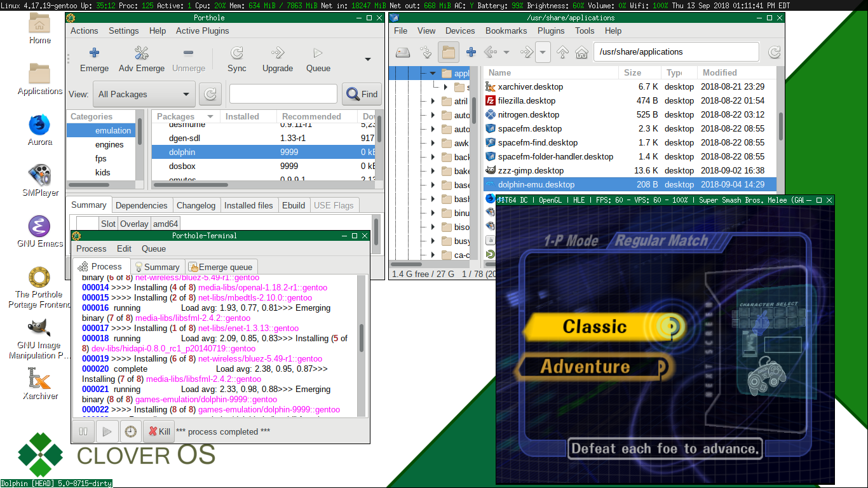This screenshot has height=488, width=868.
Task: Click the Queue play icon in Porthole
Action: [318, 53]
